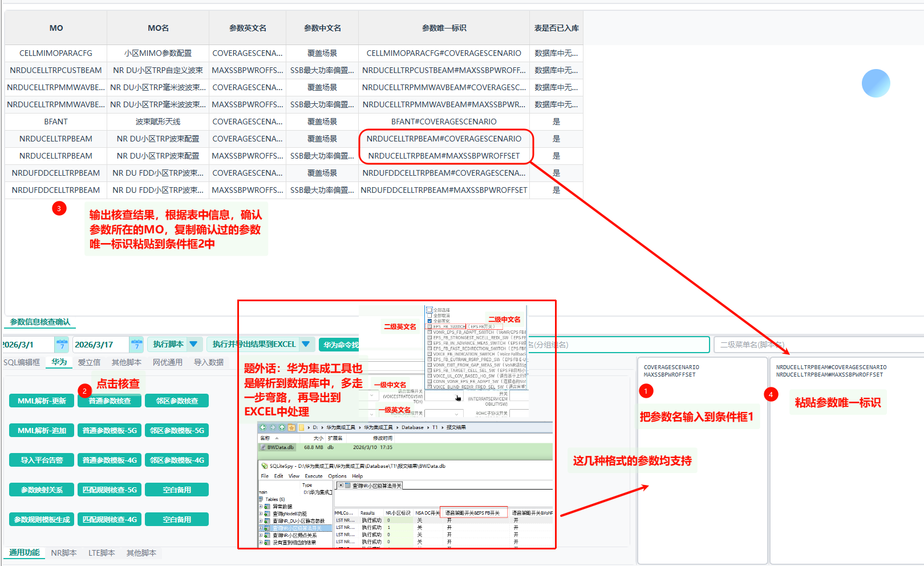Select the CELLMIMOPARACFG#COVERAGESCENARIO cell

click(444, 53)
